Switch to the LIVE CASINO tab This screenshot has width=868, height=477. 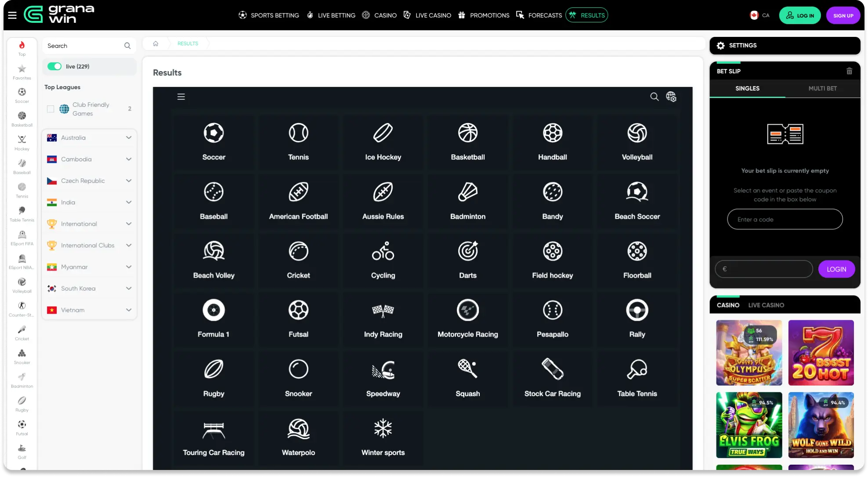766,305
